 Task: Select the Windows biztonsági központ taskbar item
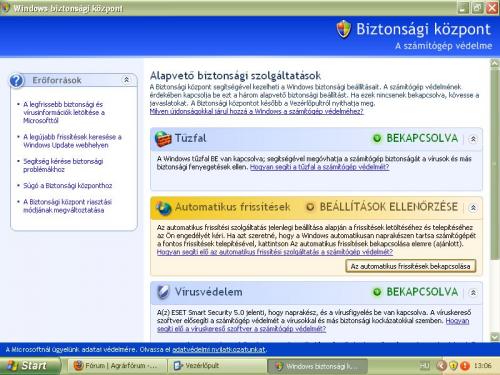[x=317, y=366]
